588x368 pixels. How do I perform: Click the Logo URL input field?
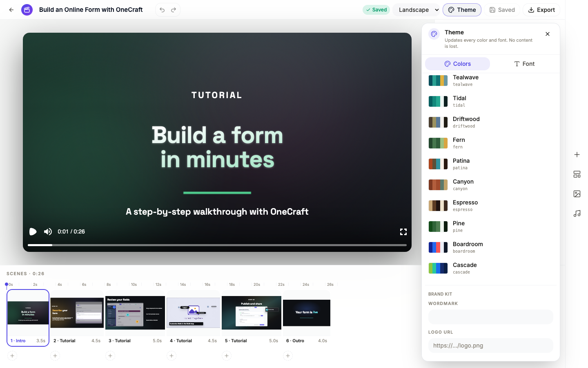(x=491, y=346)
